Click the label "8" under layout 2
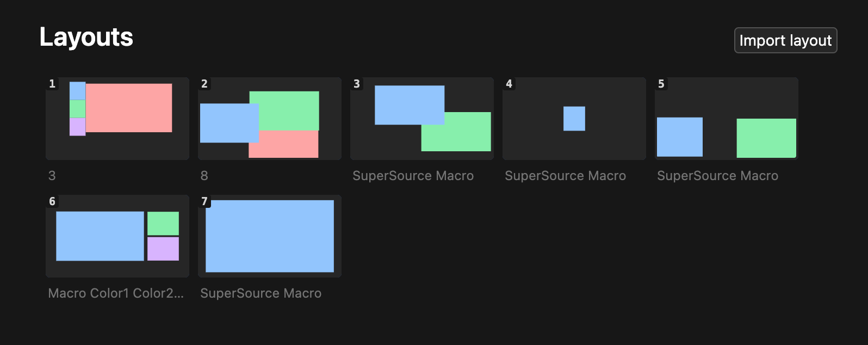 click(204, 176)
